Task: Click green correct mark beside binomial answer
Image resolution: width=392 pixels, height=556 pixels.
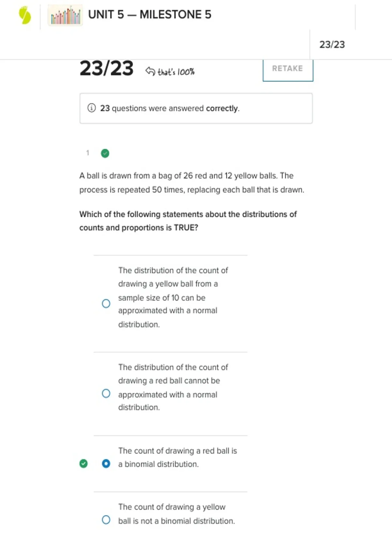Action: 84,463
